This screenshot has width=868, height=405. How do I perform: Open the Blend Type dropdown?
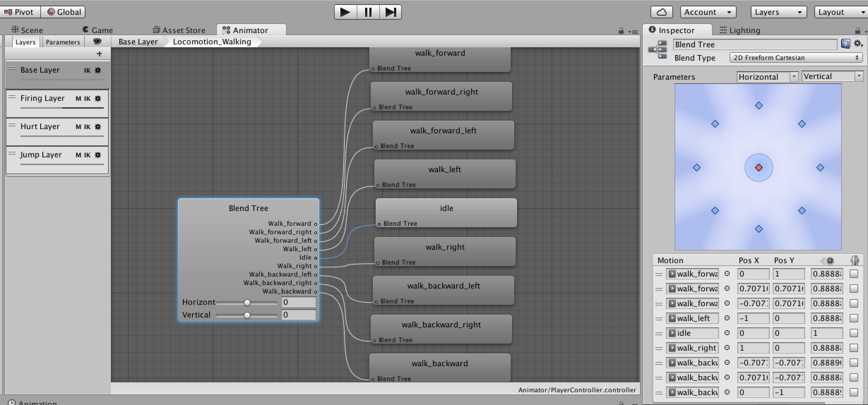796,58
